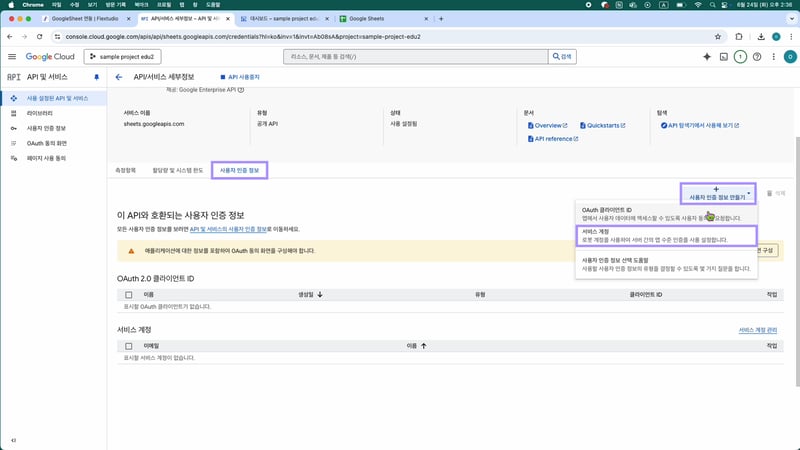Open the account avatar in Cloud header
This screenshot has height=450, width=800.
(x=790, y=57)
